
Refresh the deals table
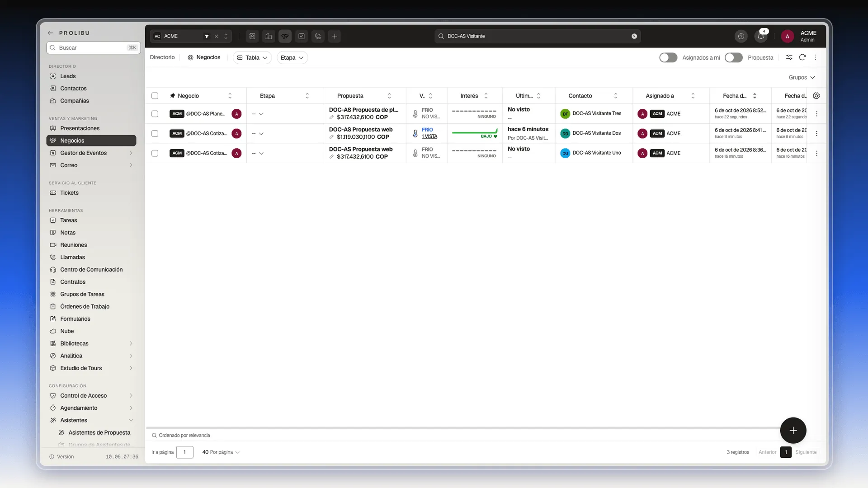(x=802, y=57)
